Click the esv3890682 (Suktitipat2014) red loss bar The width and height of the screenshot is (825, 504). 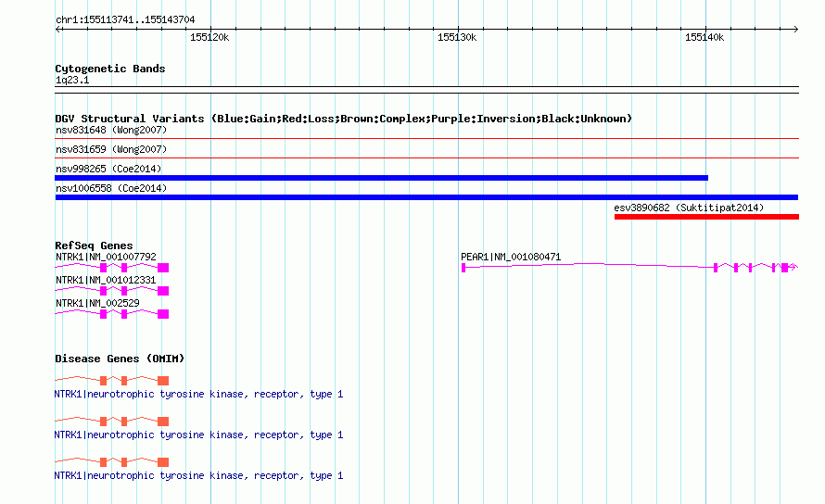(x=706, y=217)
